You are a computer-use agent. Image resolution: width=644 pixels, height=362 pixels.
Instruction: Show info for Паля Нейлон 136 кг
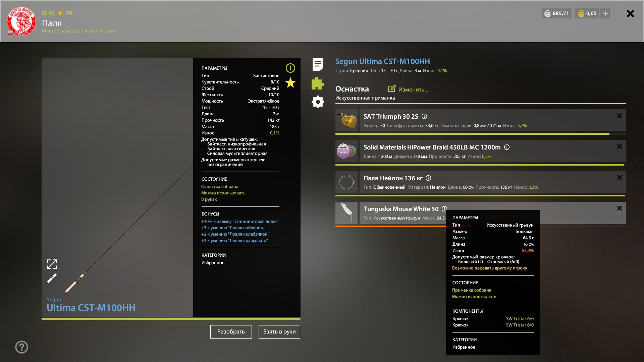428,178
